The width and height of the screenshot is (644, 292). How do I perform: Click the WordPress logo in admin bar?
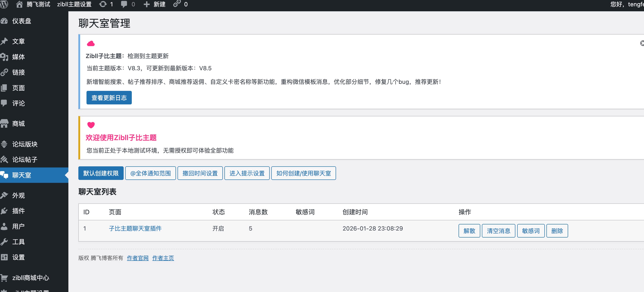pos(4,4)
